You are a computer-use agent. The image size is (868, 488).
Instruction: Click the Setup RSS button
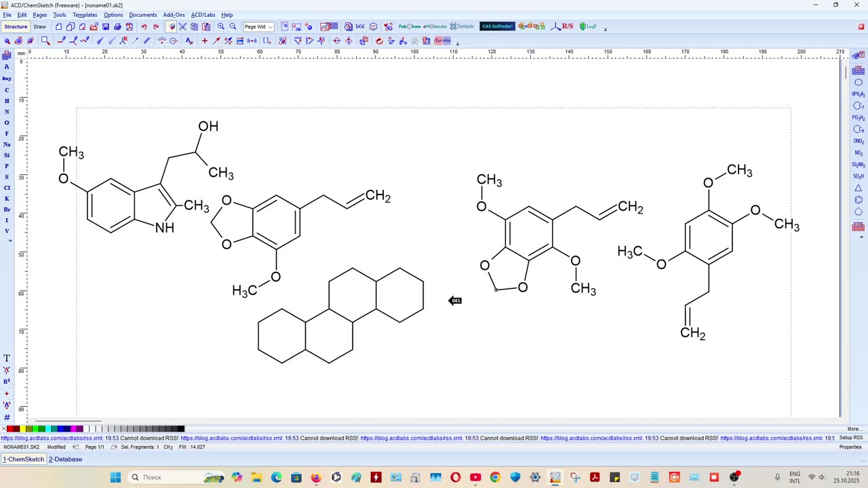click(851, 438)
